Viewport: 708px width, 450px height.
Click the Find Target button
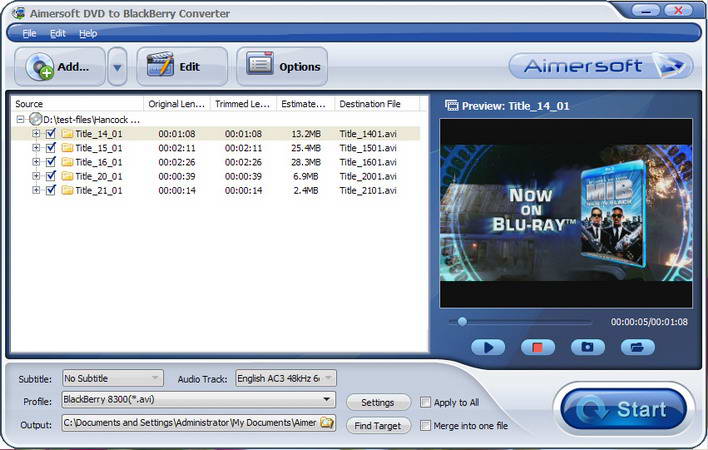tap(378, 425)
